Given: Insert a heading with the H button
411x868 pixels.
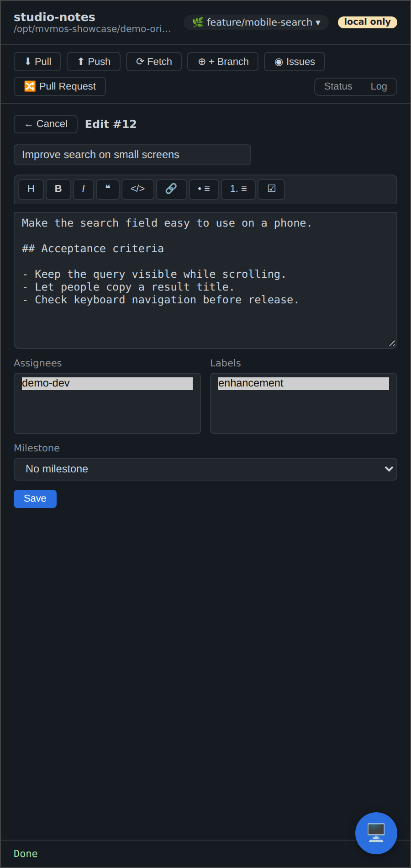Looking at the screenshot, I should click(31, 189).
